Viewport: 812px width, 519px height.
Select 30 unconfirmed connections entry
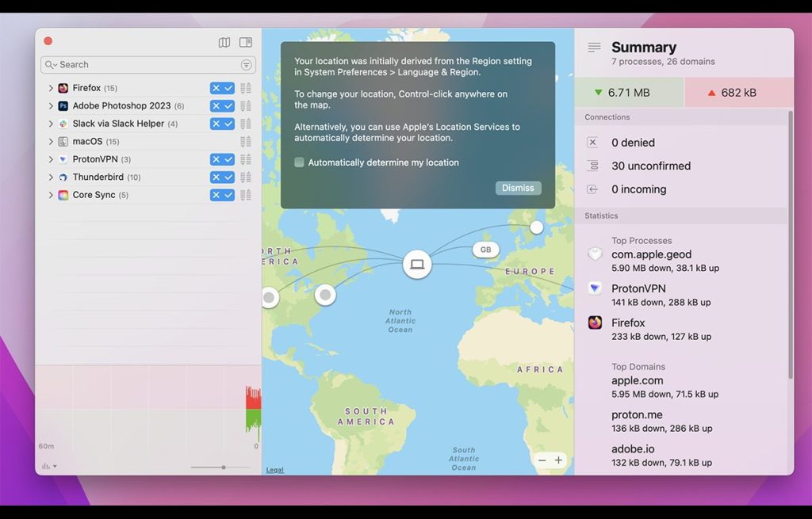pyautogui.click(x=651, y=166)
